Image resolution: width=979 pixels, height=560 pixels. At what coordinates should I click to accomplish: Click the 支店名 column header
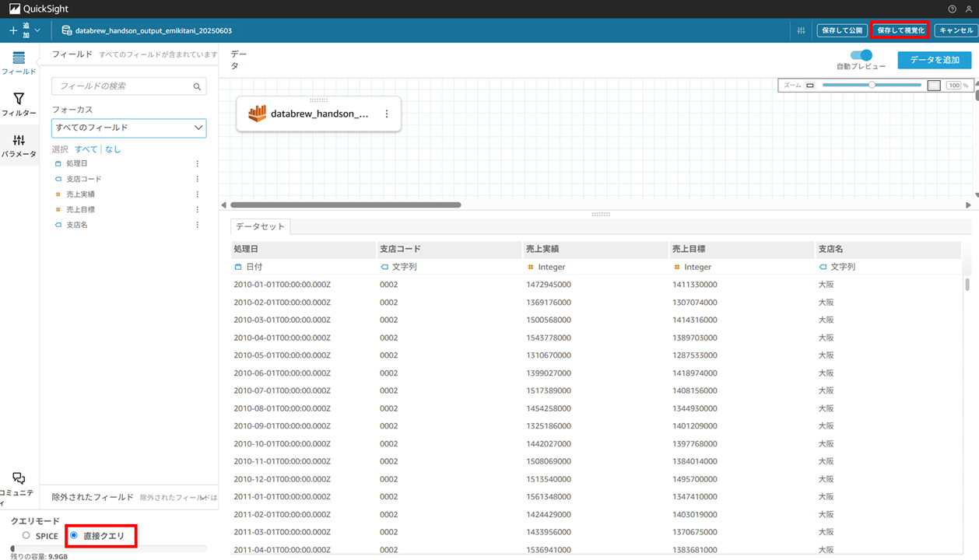pyautogui.click(x=888, y=249)
